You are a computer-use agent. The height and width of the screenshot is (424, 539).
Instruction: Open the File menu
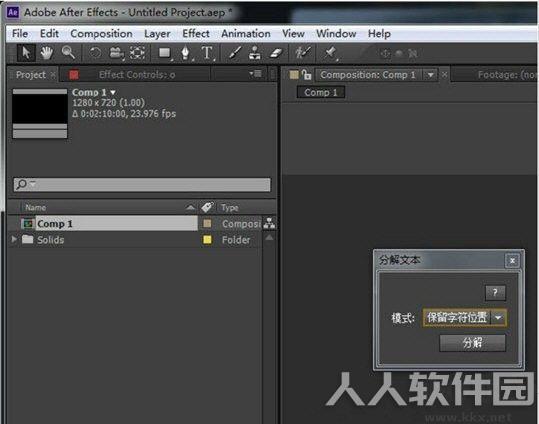20,34
